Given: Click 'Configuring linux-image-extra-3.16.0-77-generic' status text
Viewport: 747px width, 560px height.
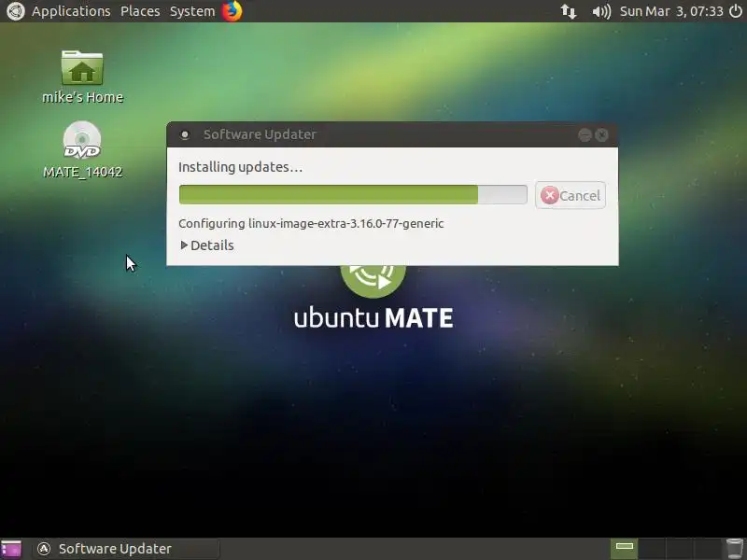Looking at the screenshot, I should point(311,224).
